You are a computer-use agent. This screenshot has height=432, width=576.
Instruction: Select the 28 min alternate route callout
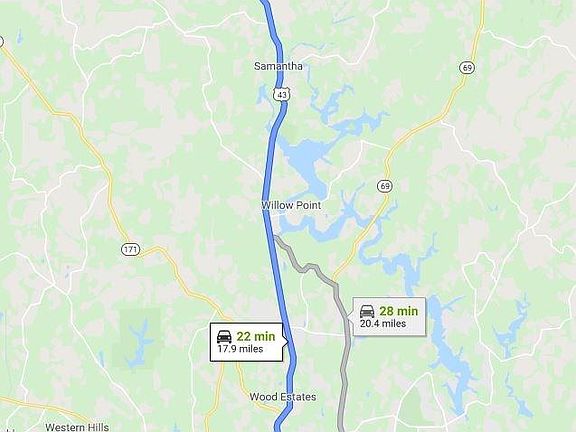point(387,317)
